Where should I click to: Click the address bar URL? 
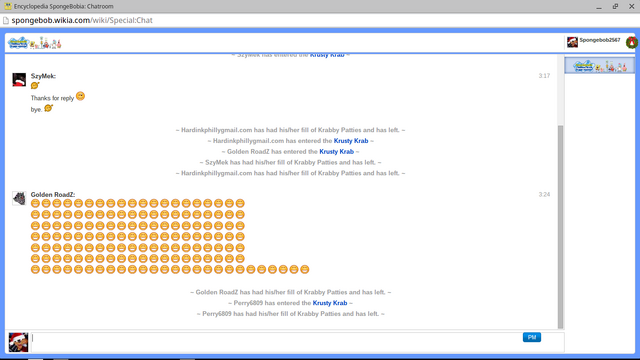(x=82, y=20)
